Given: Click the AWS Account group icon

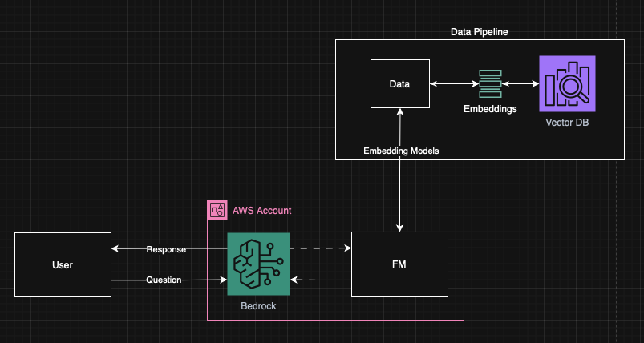Looking at the screenshot, I should pyautogui.click(x=217, y=210).
